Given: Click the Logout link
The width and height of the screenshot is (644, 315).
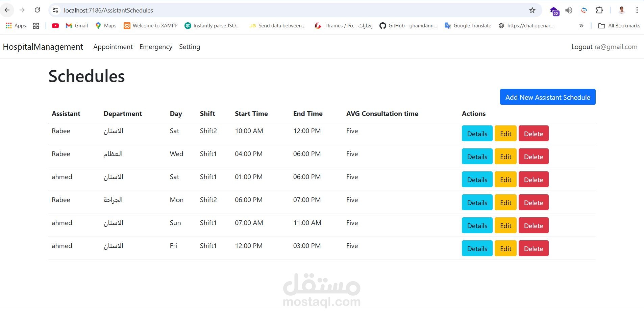Looking at the screenshot, I should point(582,47).
